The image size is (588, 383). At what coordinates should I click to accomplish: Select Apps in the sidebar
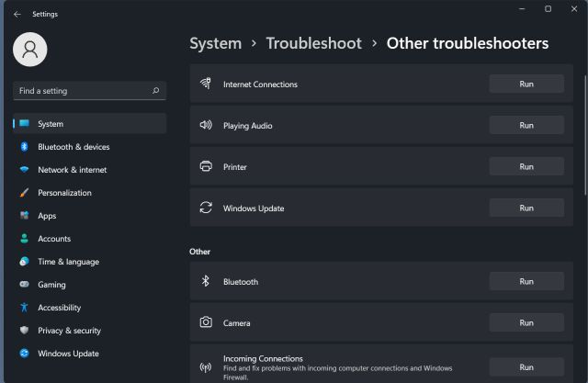tap(47, 216)
